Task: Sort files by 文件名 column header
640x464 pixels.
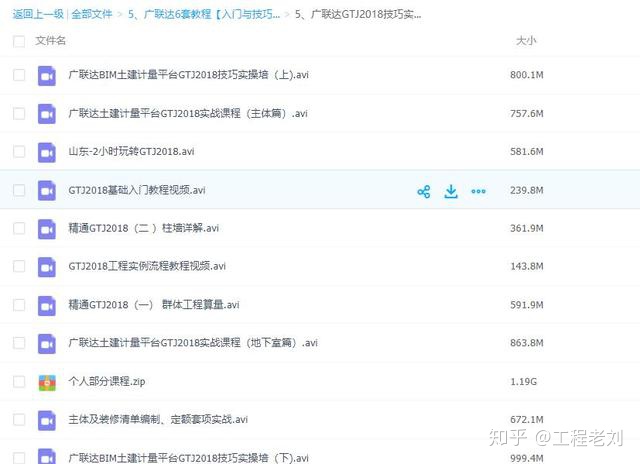Action: tap(50, 41)
